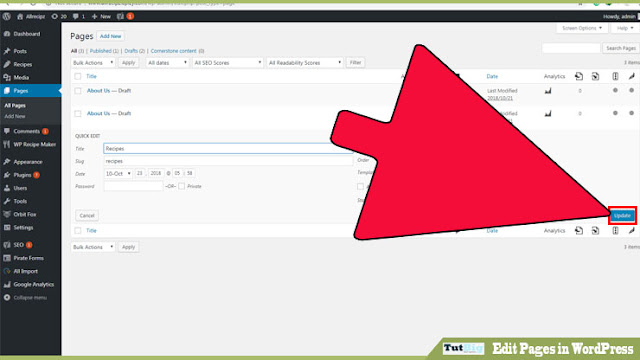
Task: Toggle the Private checkbox
Action: (181, 186)
